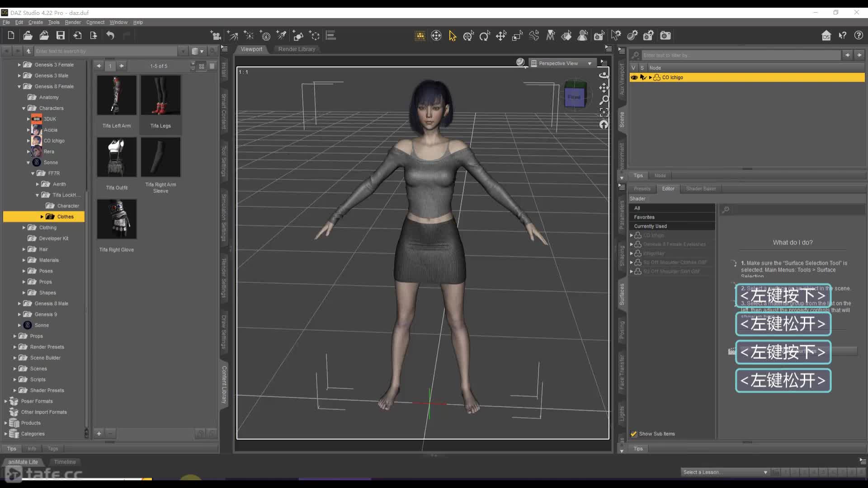This screenshot has width=868, height=488.
Task: Select the Region Navigator tool
Action: (x=583, y=35)
